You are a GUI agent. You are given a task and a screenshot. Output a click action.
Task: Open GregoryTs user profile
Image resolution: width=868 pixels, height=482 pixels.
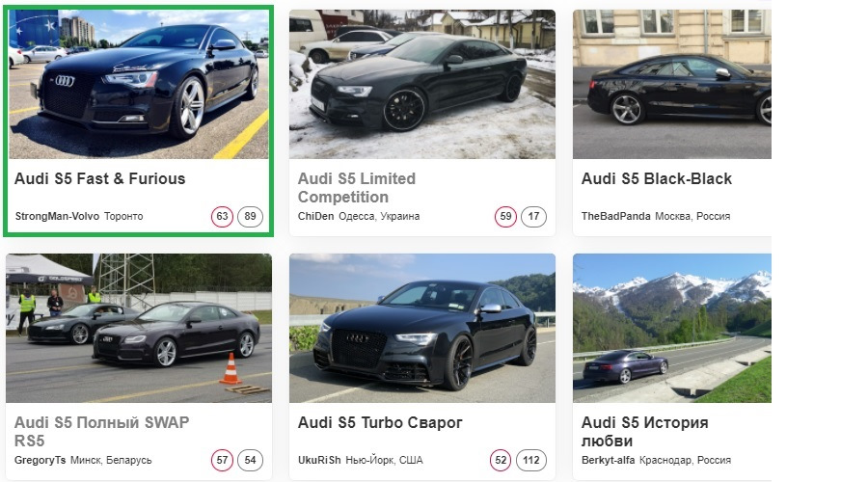pyautogui.click(x=41, y=461)
